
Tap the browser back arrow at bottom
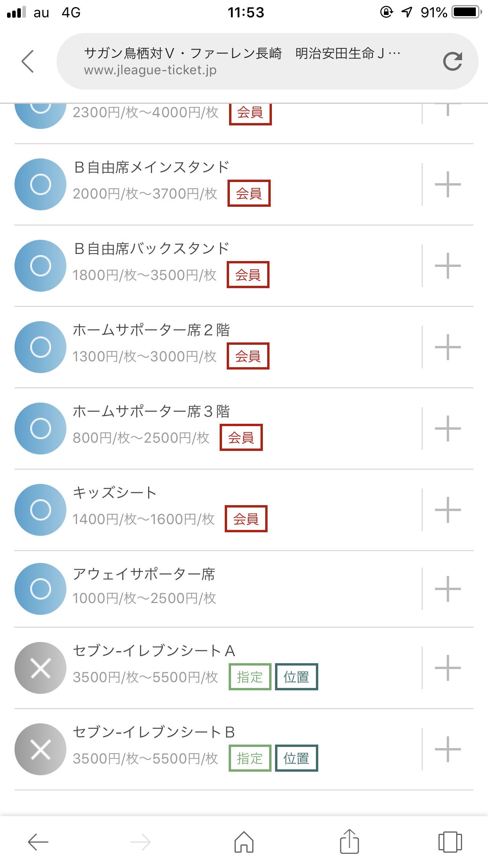tap(38, 842)
